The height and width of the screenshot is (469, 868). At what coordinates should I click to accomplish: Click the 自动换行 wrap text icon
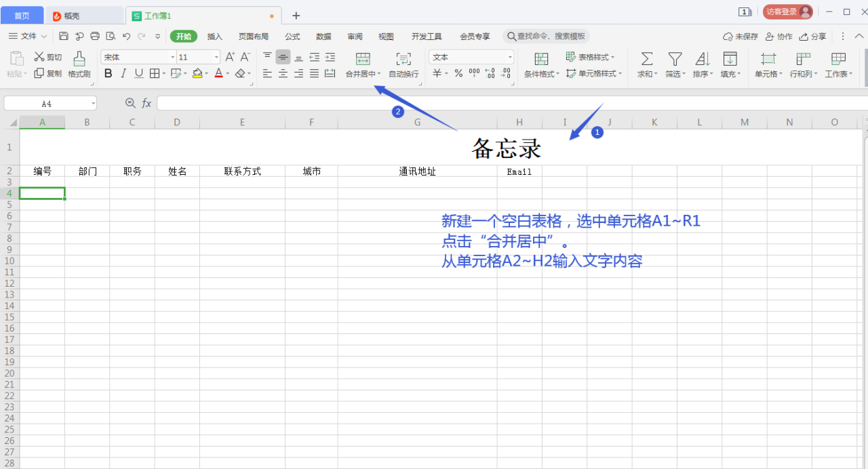pos(403,59)
